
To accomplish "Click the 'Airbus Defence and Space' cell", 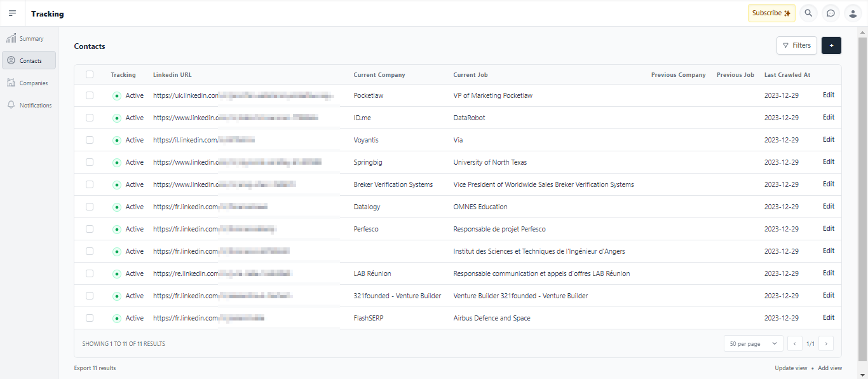I will [x=492, y=318].
